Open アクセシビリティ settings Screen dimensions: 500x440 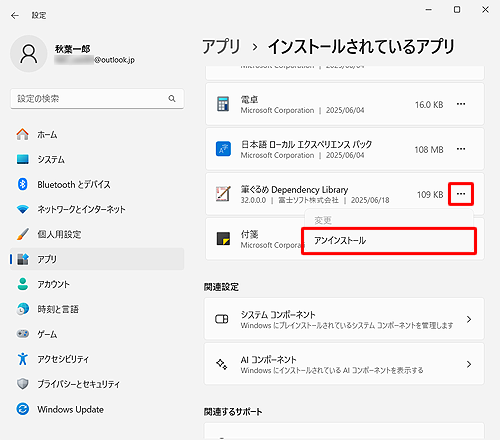[97, 359]
